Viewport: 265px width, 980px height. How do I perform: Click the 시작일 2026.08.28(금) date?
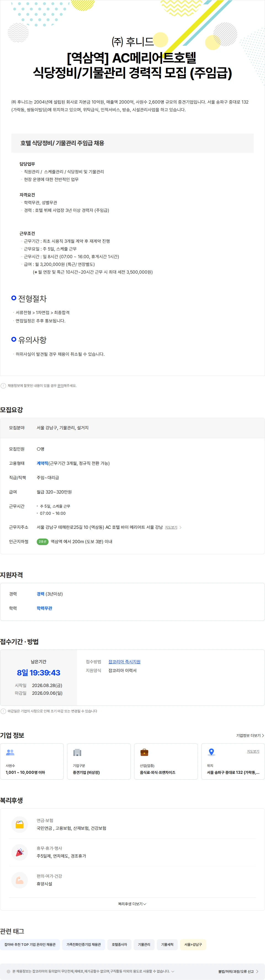[47, 685]
